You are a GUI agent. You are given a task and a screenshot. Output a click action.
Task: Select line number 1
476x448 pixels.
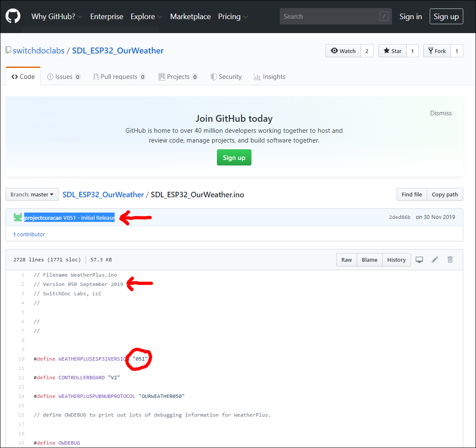tap(23, 275)
